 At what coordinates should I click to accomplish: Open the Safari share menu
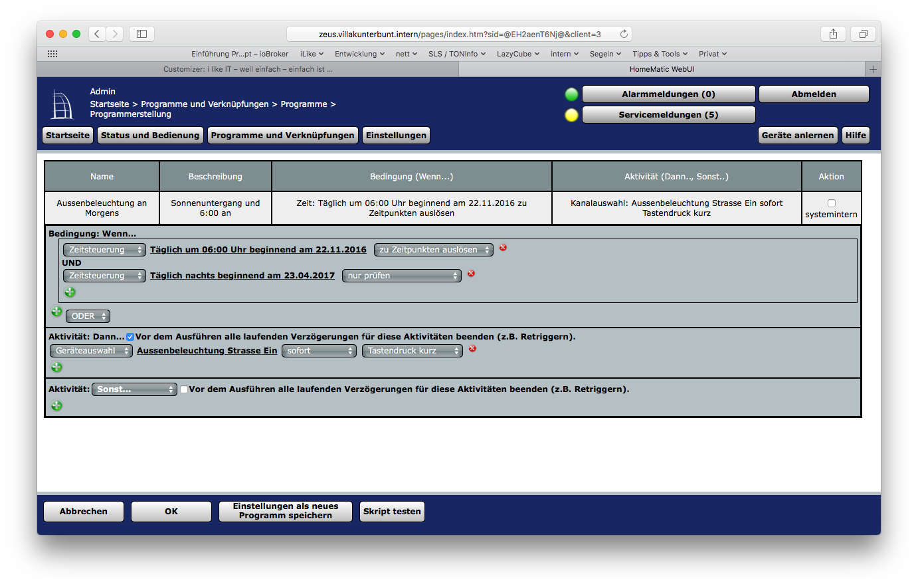pyautogui.click(x=833, y=34)
